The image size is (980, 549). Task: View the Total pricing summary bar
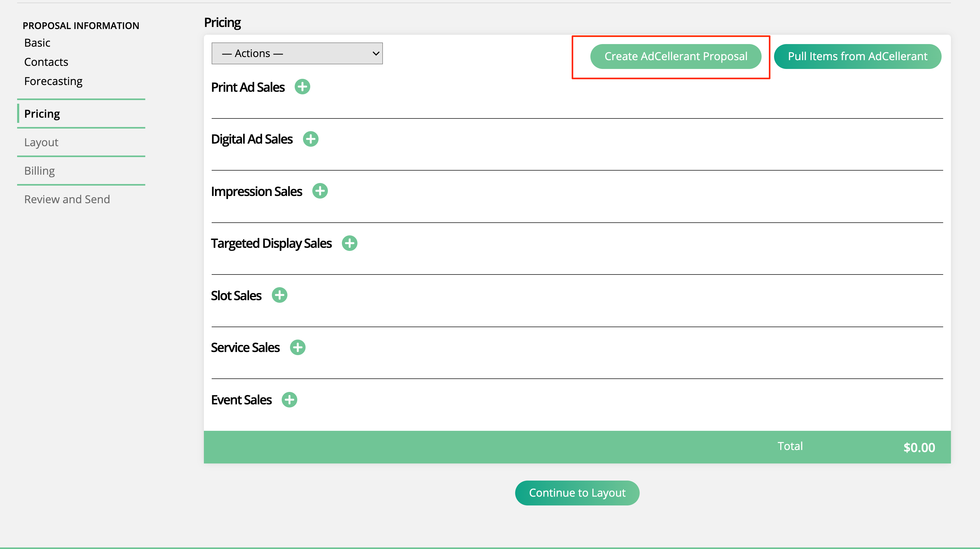click(x=577, y=446)
